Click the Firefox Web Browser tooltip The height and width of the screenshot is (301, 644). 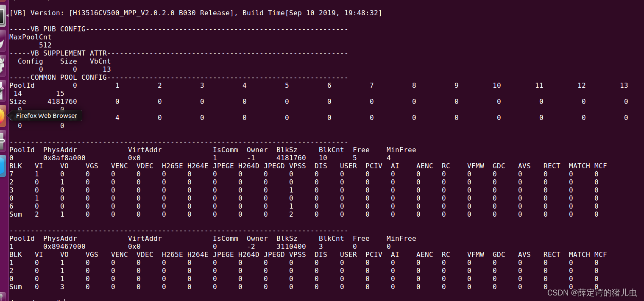[x=46, y=115]
